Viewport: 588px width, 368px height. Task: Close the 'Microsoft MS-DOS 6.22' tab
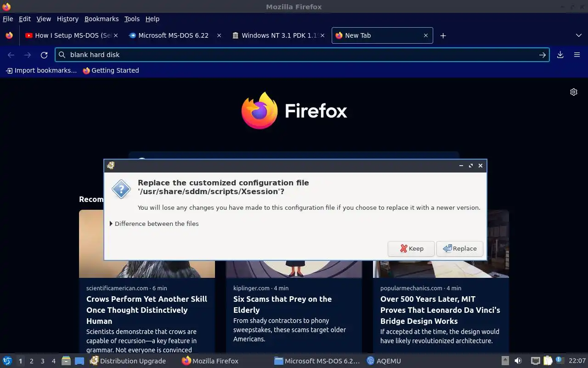click(x=219, y=35)
